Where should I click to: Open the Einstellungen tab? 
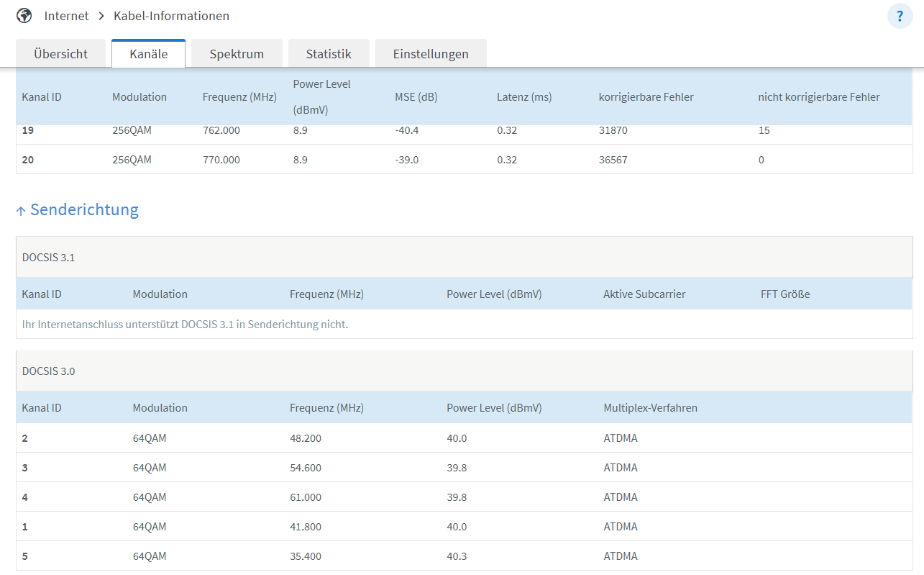coord(431,54)
